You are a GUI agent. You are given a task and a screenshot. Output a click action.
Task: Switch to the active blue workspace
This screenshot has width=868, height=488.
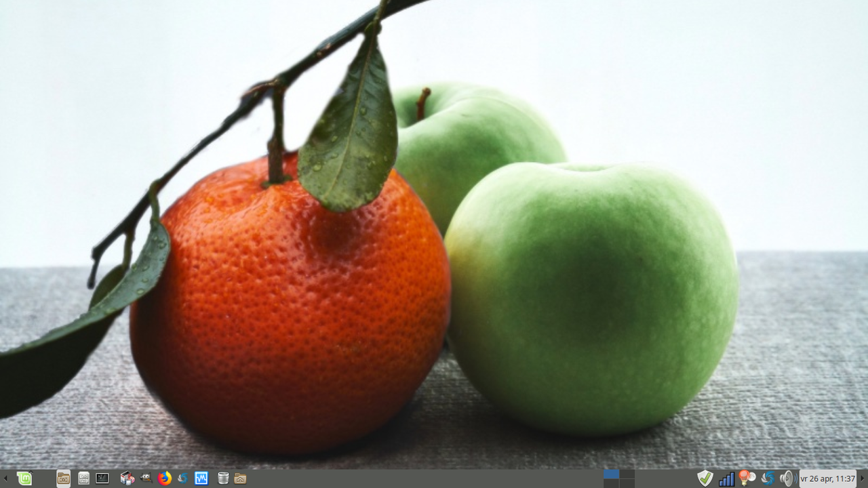(611, 474)
